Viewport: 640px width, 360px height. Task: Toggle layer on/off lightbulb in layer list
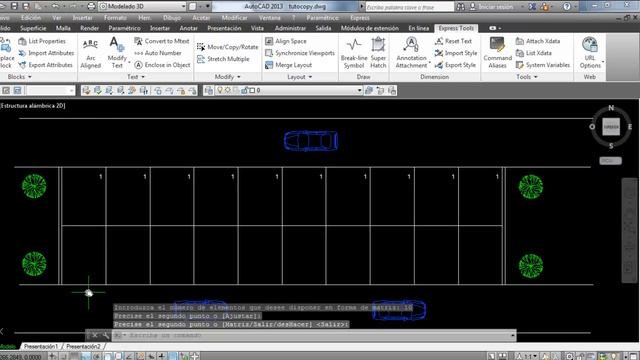pyautogui.click(x=220, y=90)
